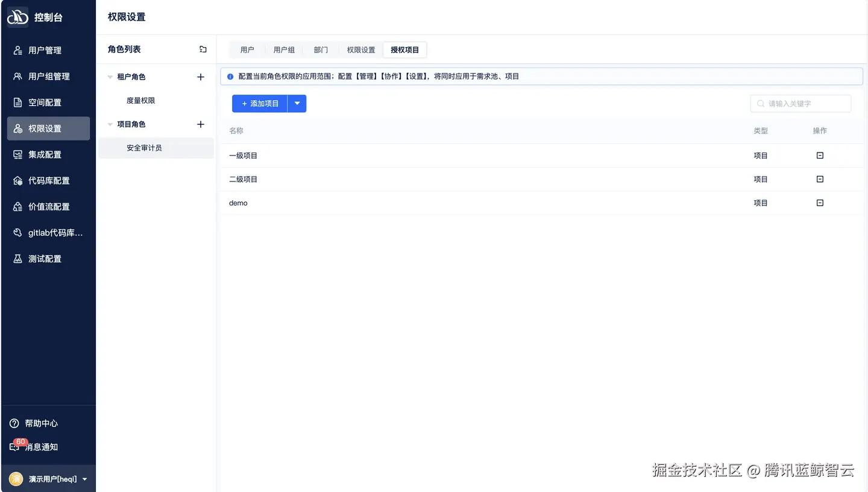Click the 测试配置 flask icon
This screenshot has width=868, height=492.
coord(17,258)
